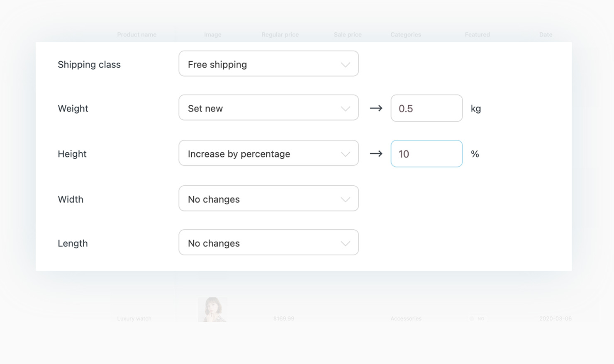The width and height of the screenshot is (614, 364).
Task: Toggle the Featured switch for Luxury watch
Action: click(x=473, y=319)
